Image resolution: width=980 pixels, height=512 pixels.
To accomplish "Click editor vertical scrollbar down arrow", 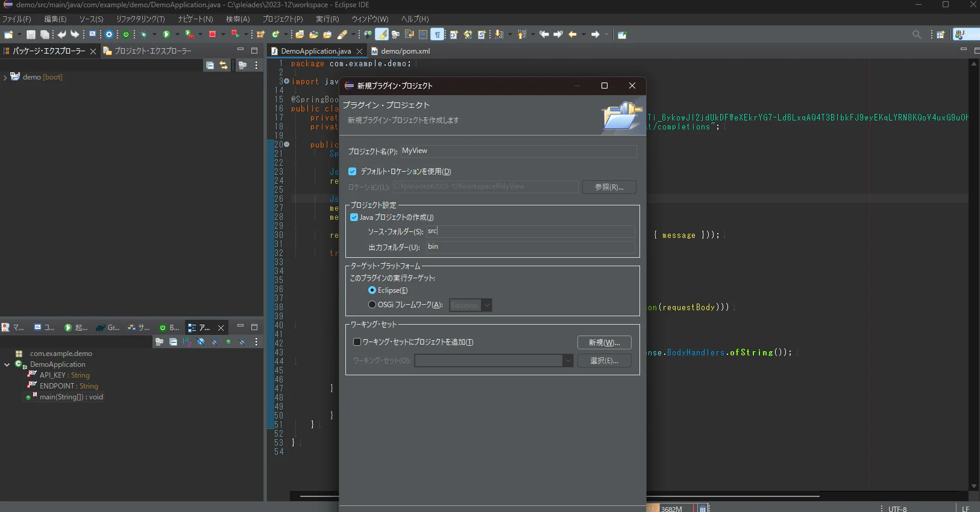I will [x=974, y=486].
